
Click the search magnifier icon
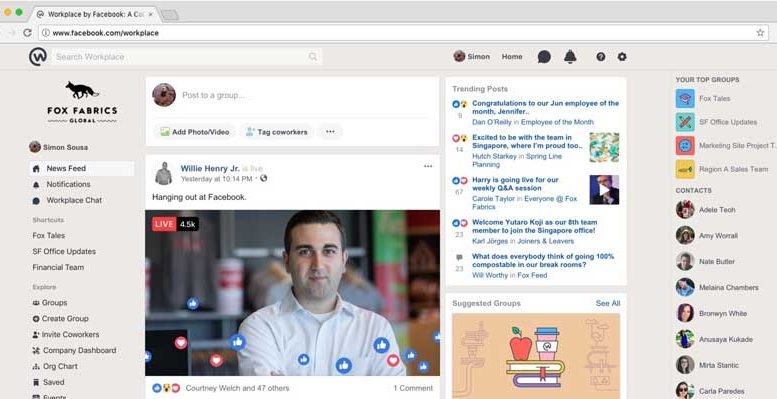click(x=313, y=57)
